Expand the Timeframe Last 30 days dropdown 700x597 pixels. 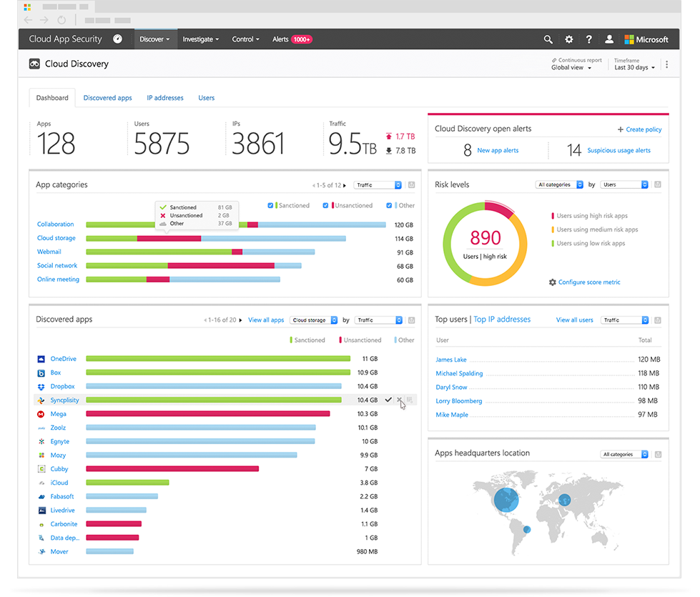634,68
